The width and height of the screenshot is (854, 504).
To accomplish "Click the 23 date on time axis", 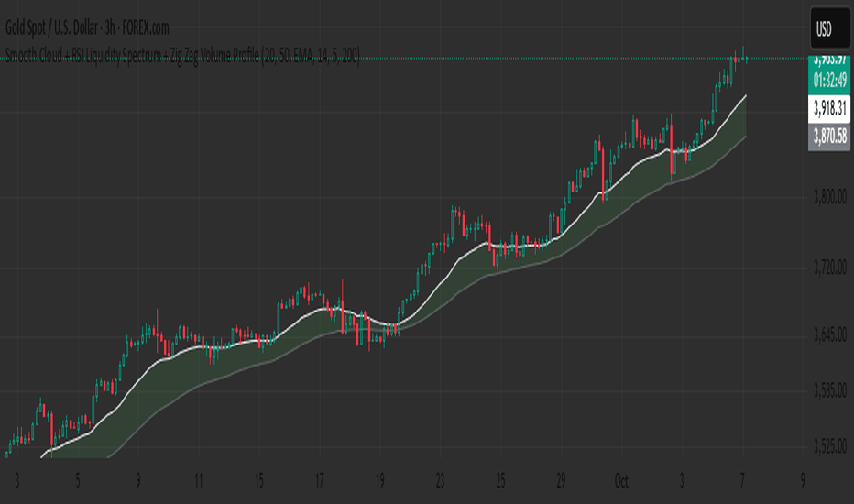I will (x=441, y=479).
